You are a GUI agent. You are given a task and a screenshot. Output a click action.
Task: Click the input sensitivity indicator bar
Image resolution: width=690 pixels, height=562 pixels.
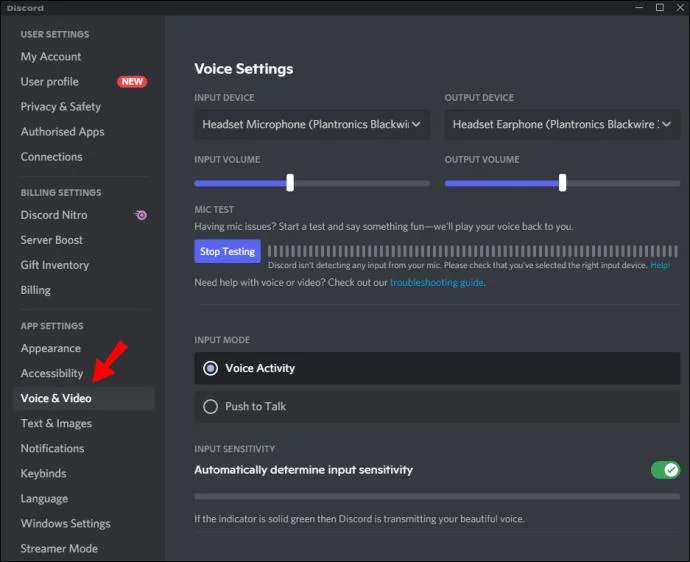tap(437, 497)
